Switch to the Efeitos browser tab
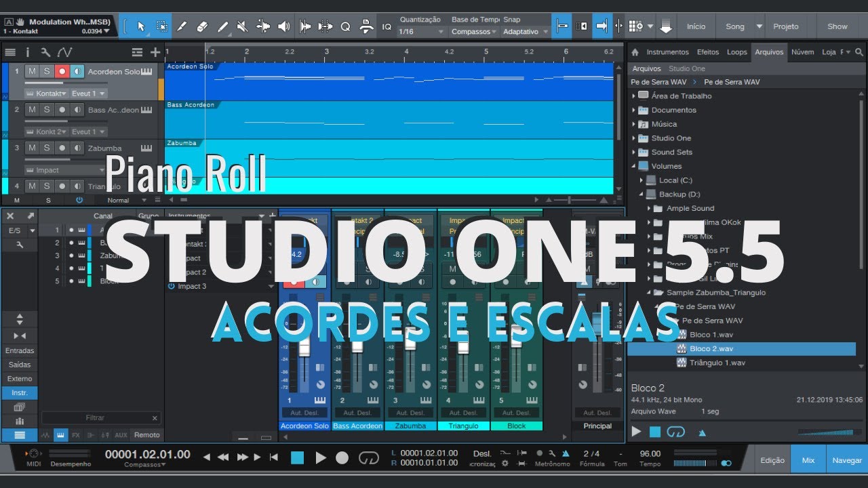The image size is (868, 488). point(708,52)
